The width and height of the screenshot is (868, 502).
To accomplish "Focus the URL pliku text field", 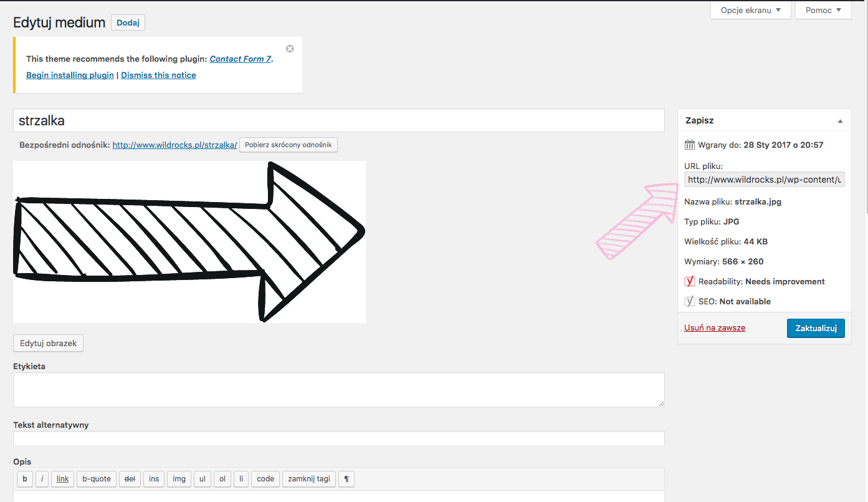I will tap(764, 180).
